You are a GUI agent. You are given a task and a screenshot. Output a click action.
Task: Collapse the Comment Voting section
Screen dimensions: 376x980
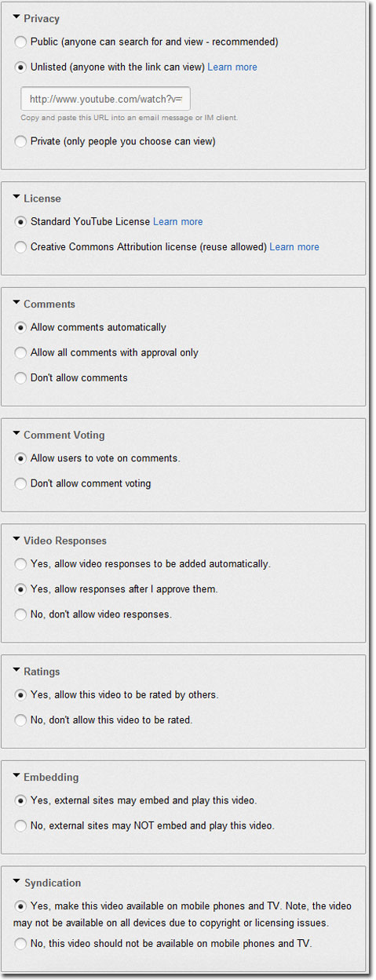pyautogui.click(x=16, y=432)
